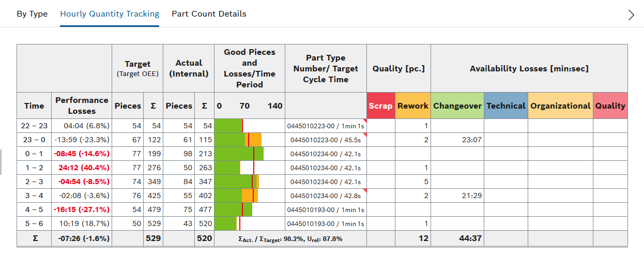Click the green Changeover column header

point(457,106)
